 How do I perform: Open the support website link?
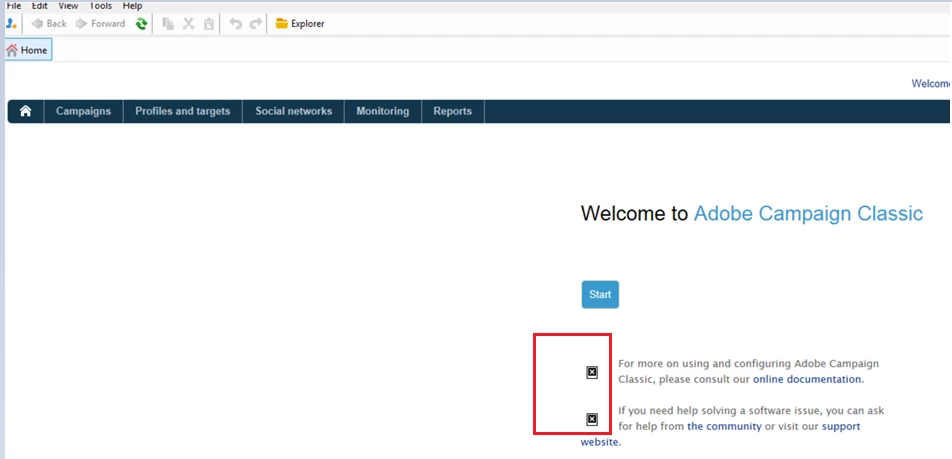coord(841,426)
